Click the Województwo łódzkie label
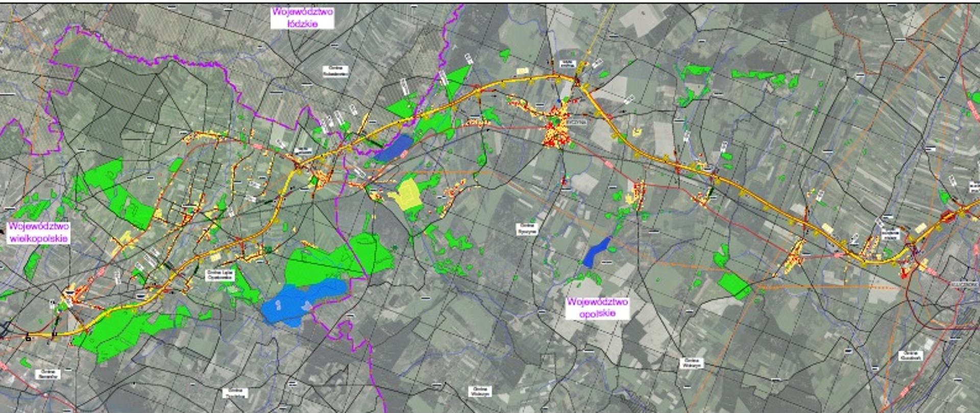Screen dimensions: 980x413 [303, 17]
